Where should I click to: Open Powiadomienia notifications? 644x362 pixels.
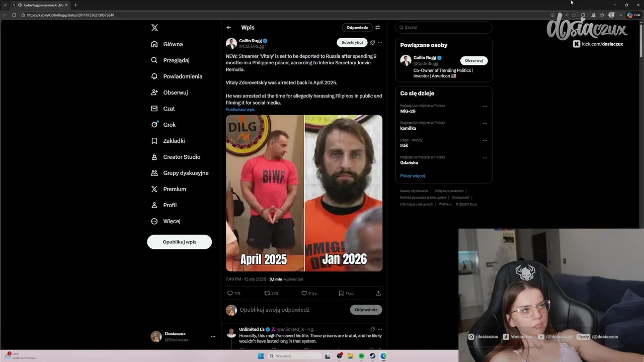point(177,76)
